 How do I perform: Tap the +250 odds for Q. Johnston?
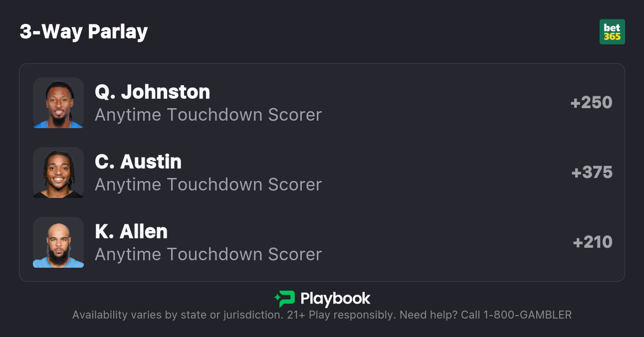pyautogui.click(x=591, y=103)
